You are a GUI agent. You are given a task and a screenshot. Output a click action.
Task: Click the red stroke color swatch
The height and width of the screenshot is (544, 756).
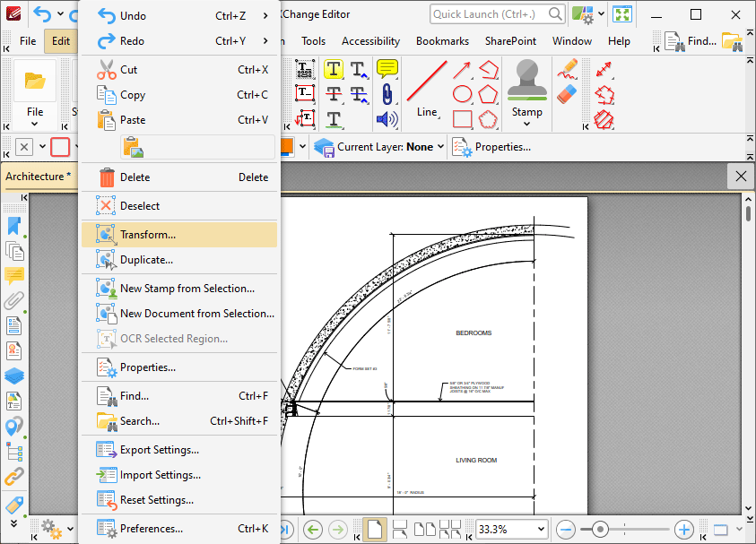click(x=60, y=146)
